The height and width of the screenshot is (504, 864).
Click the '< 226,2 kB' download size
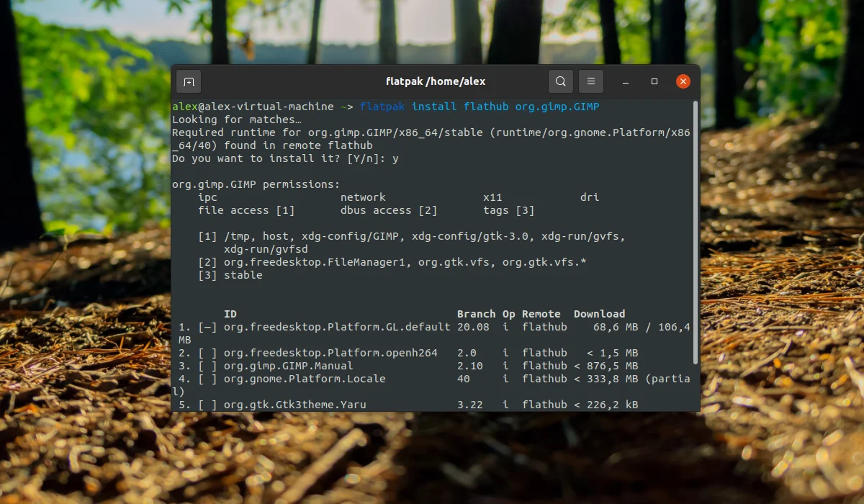point(606,405)
